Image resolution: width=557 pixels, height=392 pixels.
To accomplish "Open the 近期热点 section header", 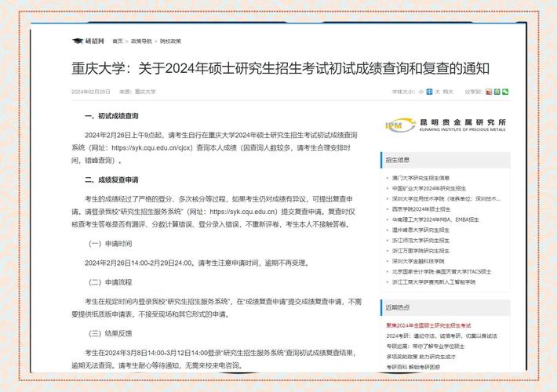I will point(446,307).
